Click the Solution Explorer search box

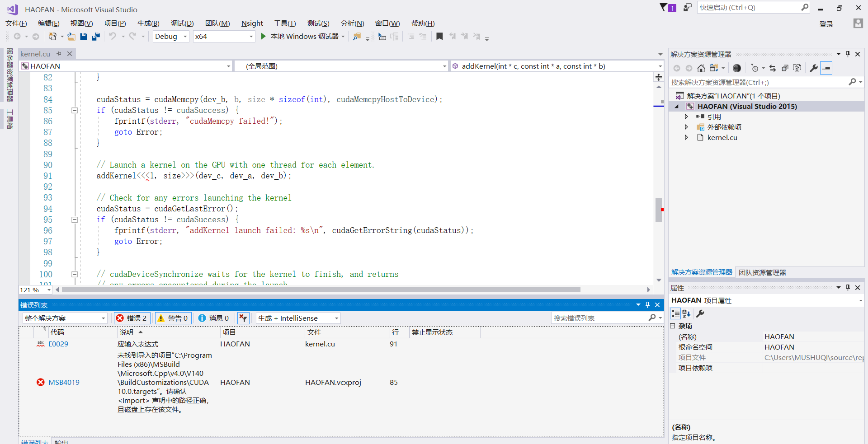pos(766,83)
